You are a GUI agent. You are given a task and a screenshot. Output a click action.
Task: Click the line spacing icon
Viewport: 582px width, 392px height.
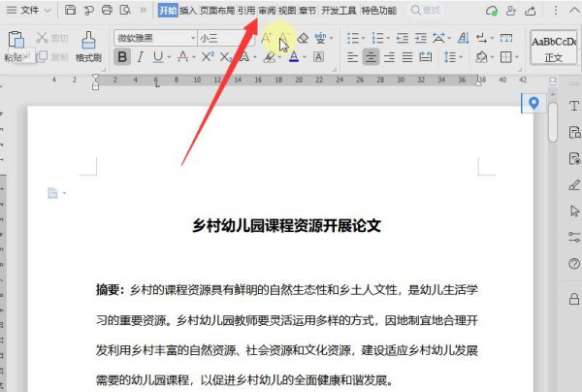(x=449, y=57)
